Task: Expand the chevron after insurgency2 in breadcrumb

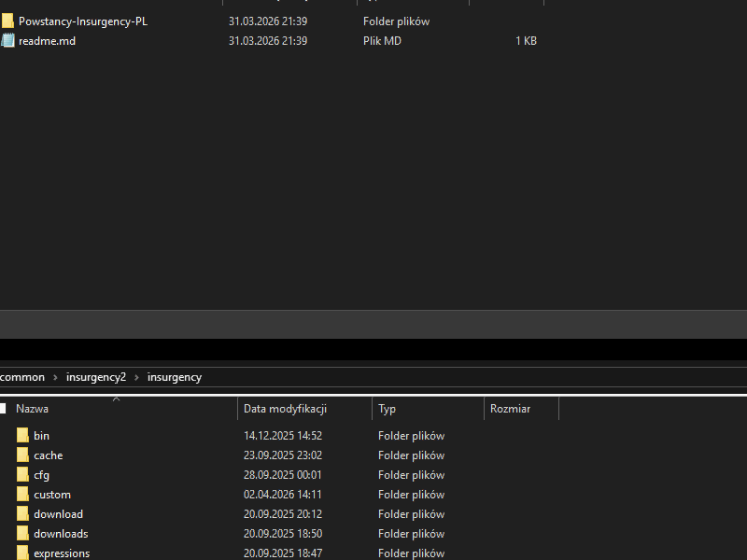Action: pyautogui.click(x=136, y=378)
